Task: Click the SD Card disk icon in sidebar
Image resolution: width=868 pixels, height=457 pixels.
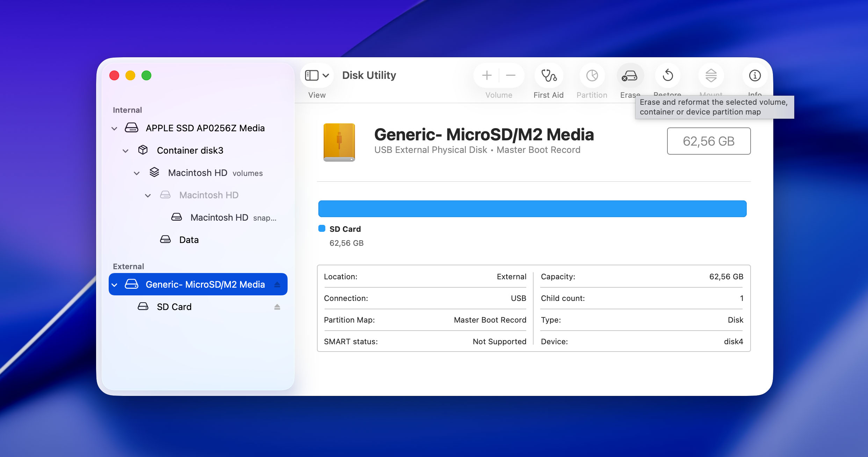Action: point(143,307)
